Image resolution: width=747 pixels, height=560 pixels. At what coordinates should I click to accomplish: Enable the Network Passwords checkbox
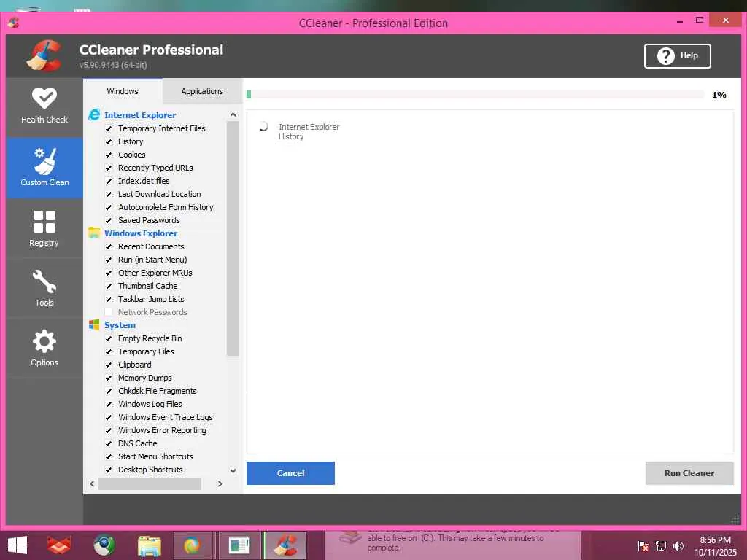click(x=109, y=312)
